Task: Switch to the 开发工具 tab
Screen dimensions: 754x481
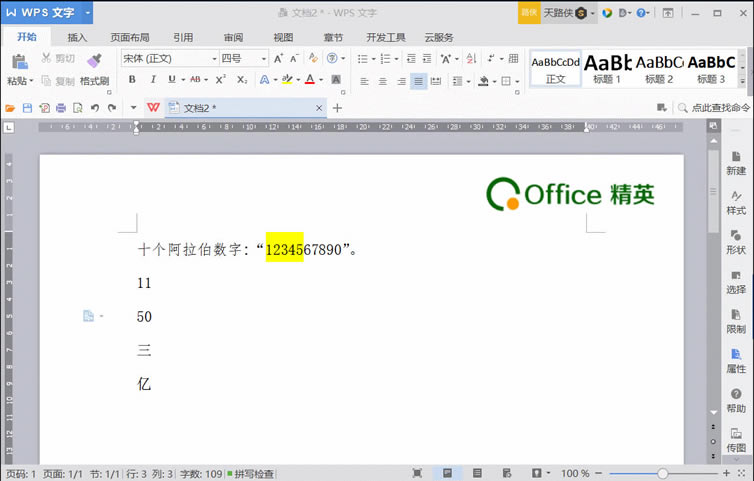Action: click(x=386, y=38)
